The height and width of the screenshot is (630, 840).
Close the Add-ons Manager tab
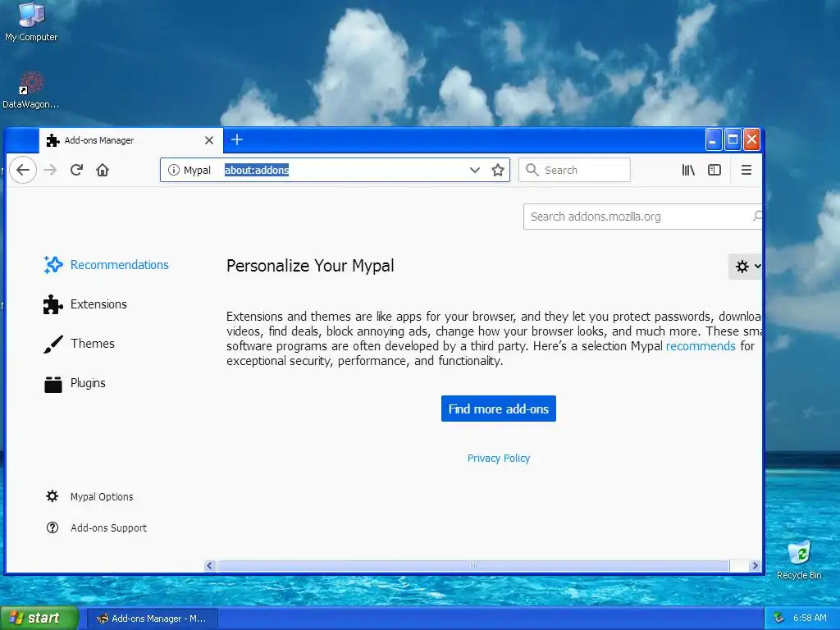pos(209,140)
